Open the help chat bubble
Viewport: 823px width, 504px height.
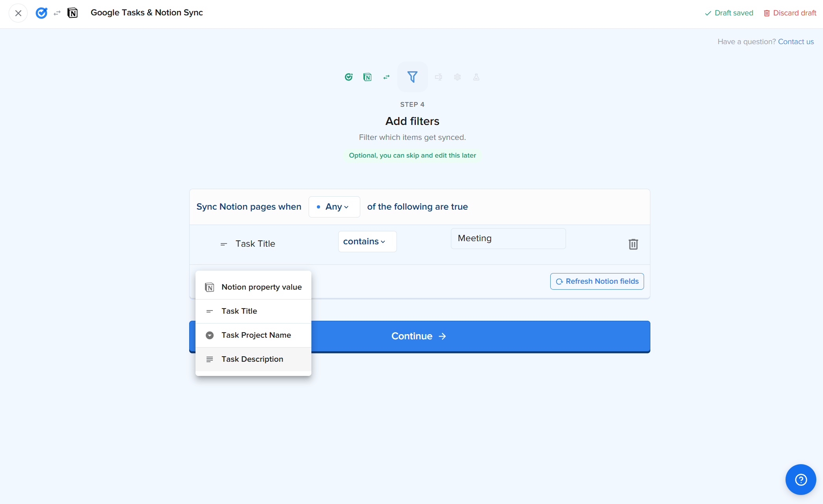801,480
